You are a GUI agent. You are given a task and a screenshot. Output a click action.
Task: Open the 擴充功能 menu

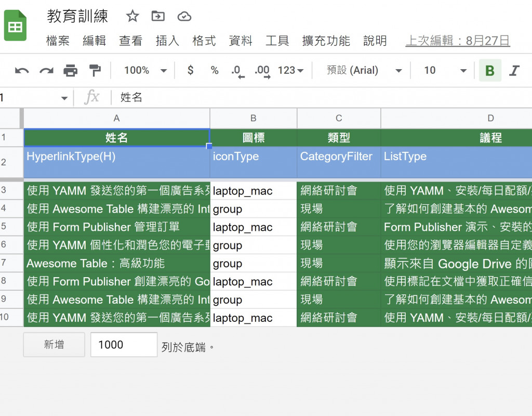[326, 41]
